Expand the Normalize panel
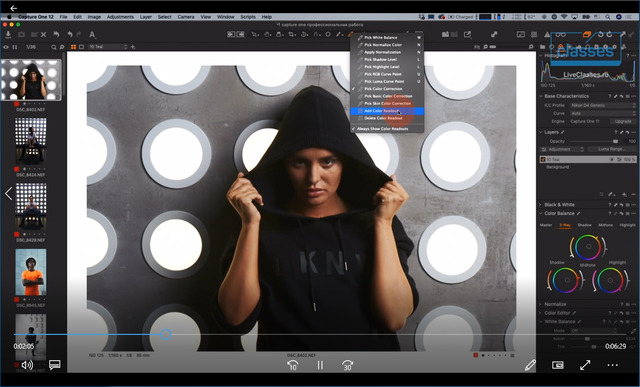Screen dimensions: 640x387 (x=541, y=304)
